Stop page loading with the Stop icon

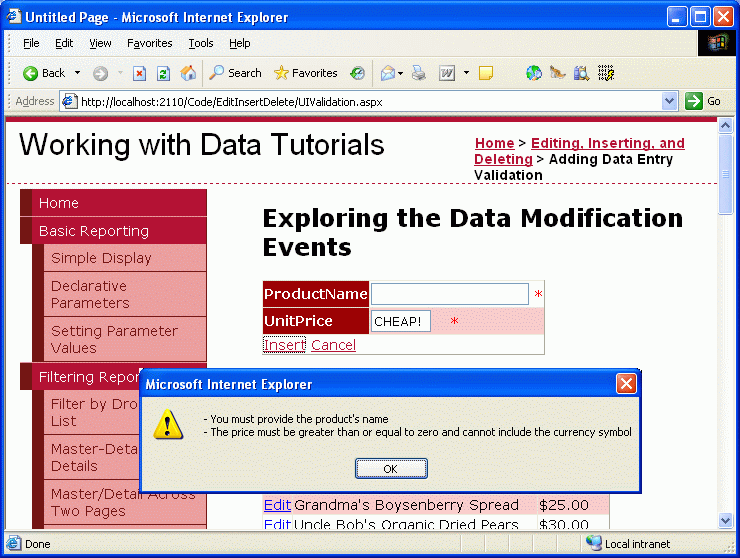[x=139, y=73]
